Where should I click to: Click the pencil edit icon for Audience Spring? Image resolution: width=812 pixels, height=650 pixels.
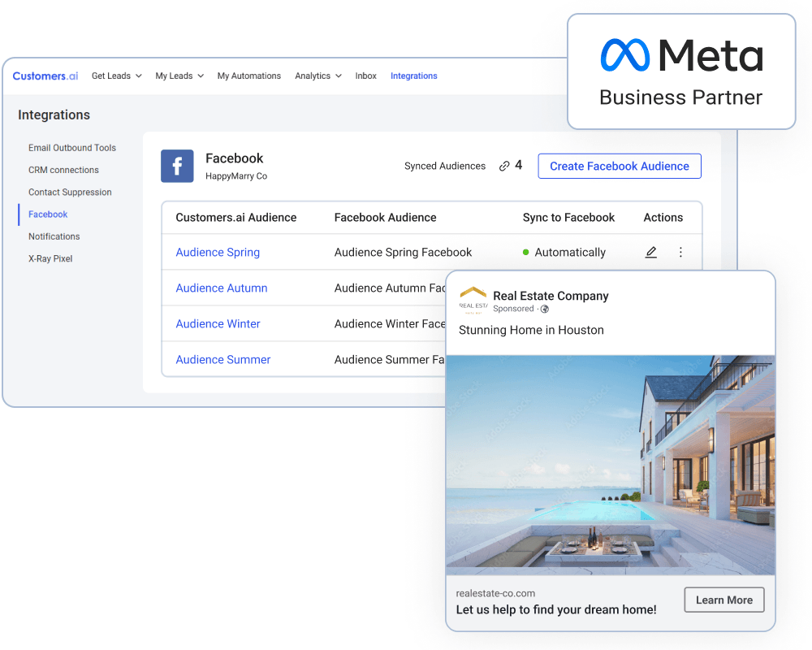click(x=650, y=253)
